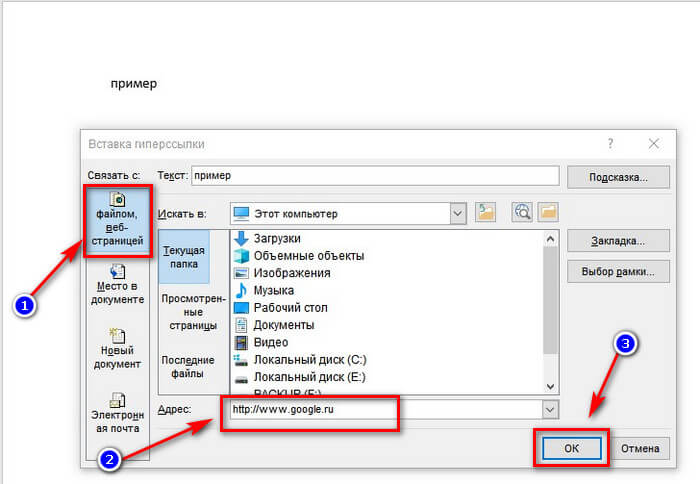Open the Закладка bookmark dialog

click(x=618, y=241)
